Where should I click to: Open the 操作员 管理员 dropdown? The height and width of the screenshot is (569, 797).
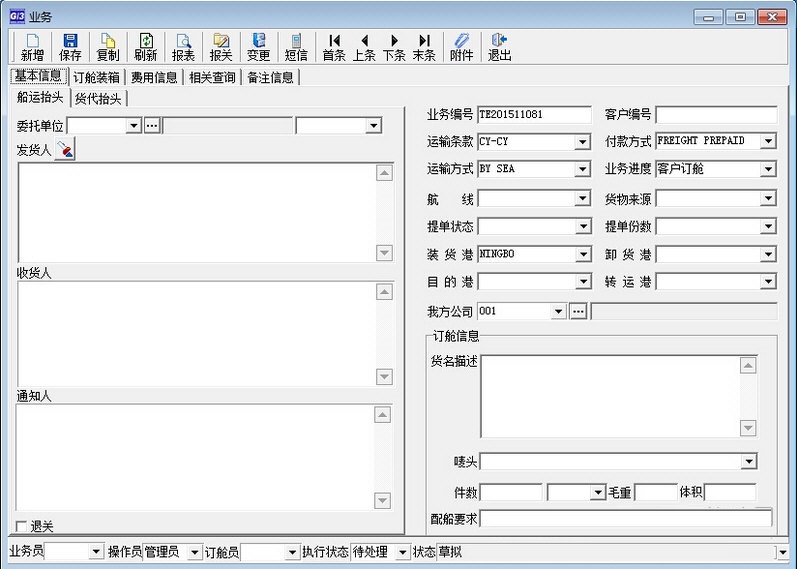194,552
